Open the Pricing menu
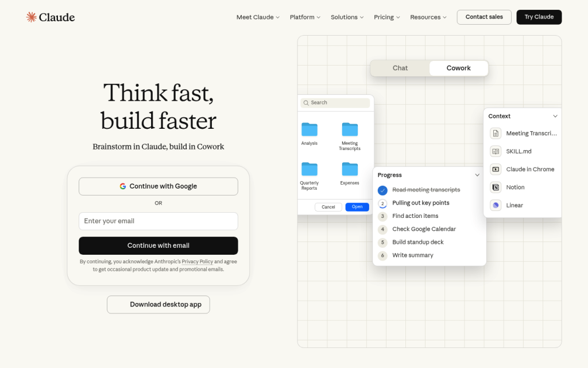This screenshot has height=368, width=588. 386,17
